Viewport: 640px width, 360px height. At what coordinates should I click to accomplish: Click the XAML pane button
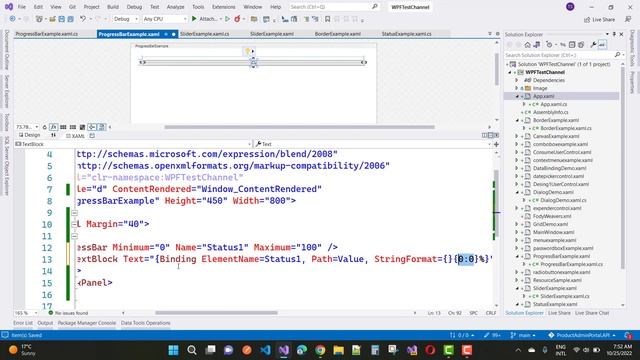click(76, 136)
